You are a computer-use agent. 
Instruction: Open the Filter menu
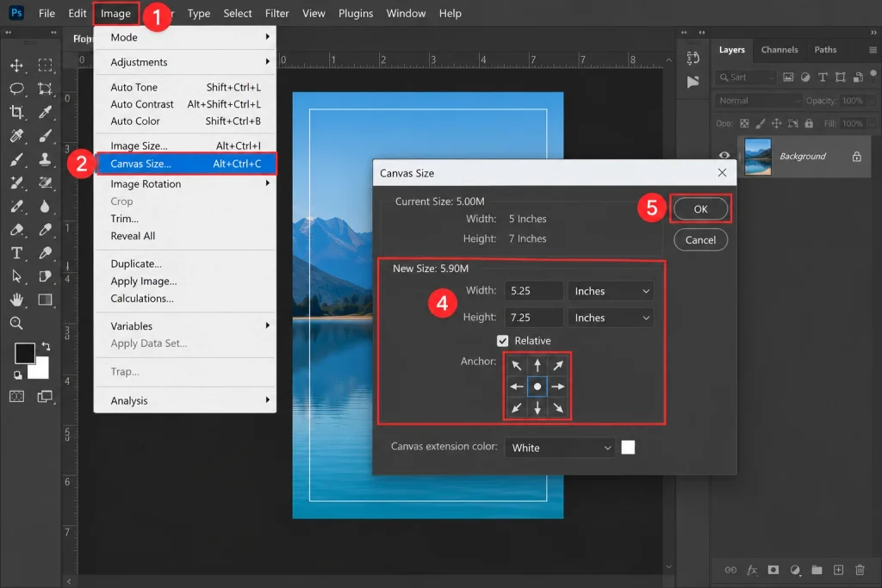(x=276, y=13)
